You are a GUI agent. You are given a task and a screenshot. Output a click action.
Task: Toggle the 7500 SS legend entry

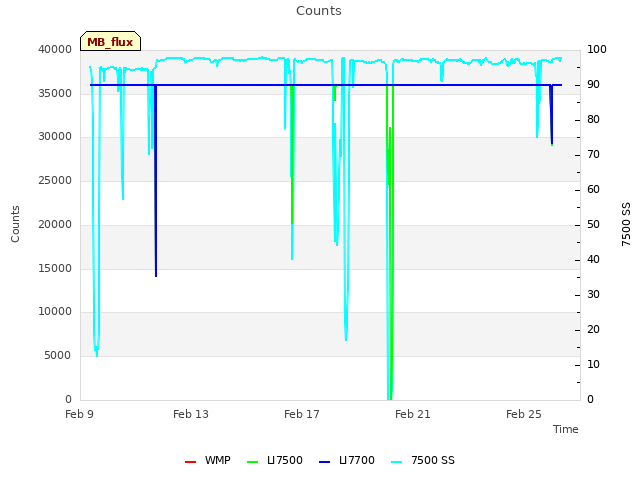click(x=422, y=460)
